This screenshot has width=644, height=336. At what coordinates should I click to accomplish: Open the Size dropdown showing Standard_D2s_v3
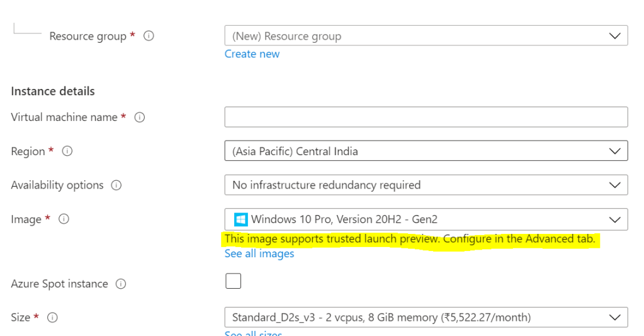426,318
